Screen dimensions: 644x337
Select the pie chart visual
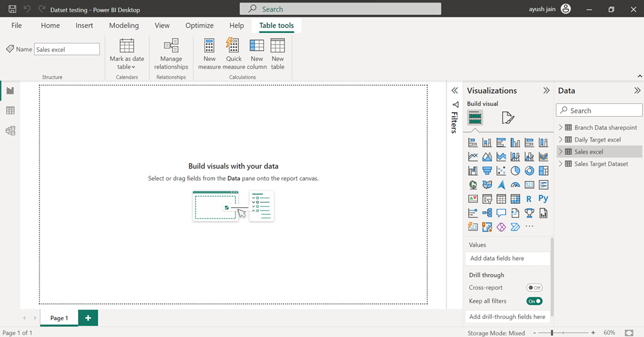pos(515,170)
